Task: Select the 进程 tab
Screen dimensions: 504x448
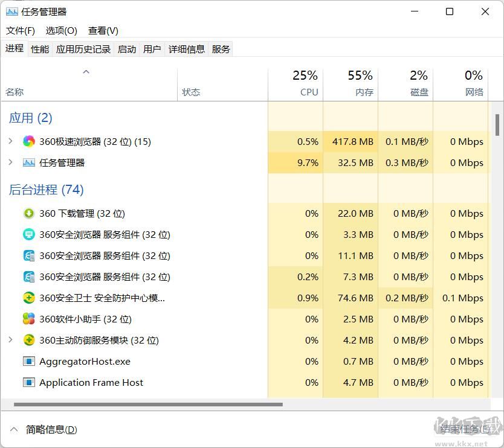Action: pyautogui.click(x=15, y=48)
